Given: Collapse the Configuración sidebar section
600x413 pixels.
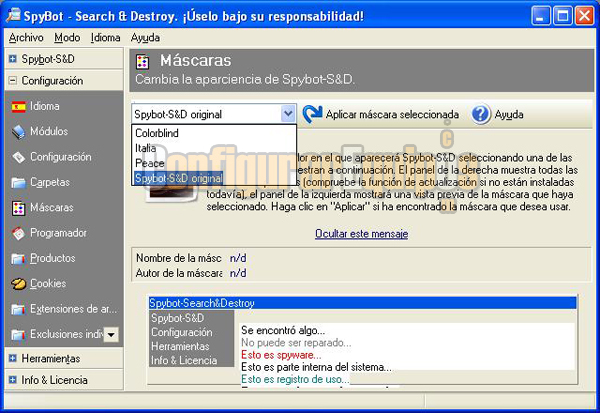Looking at the screenshot, I should point(13,80).
